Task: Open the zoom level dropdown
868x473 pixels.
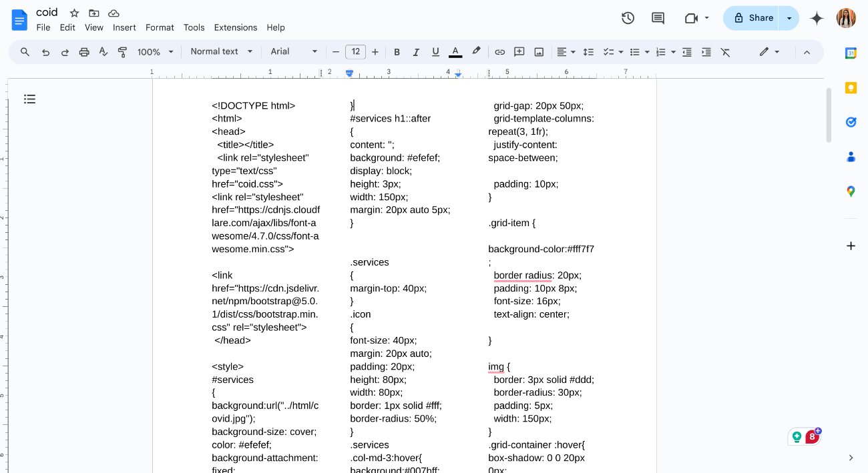Action: point(155,51)
